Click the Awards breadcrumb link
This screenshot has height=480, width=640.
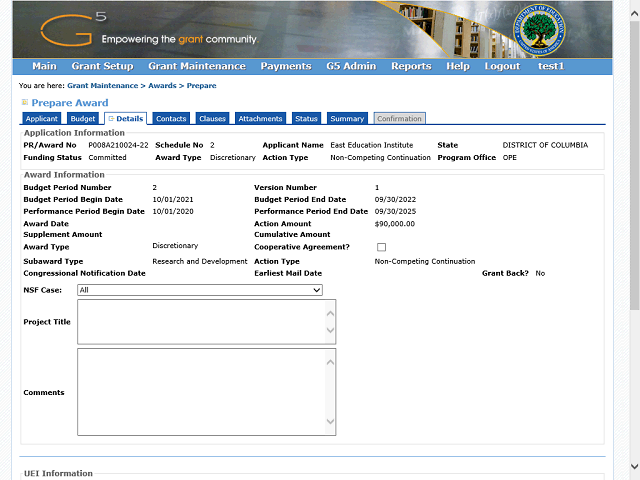(x=162, y=86)
